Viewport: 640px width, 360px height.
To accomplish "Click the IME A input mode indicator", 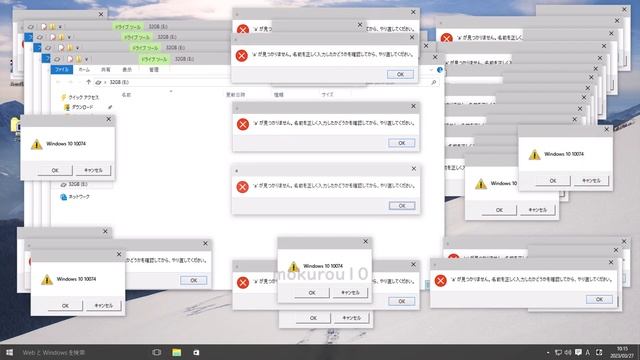I will (588, 352).
